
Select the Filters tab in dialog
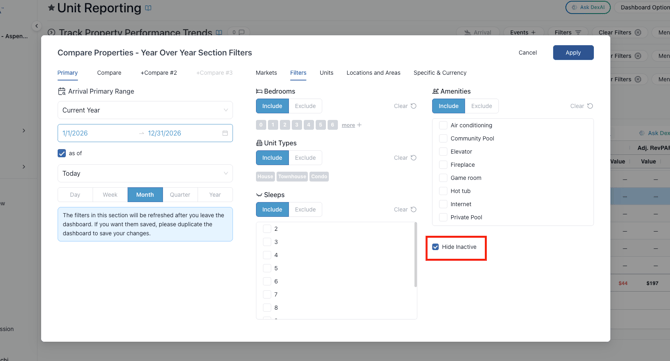coord(298,73)
